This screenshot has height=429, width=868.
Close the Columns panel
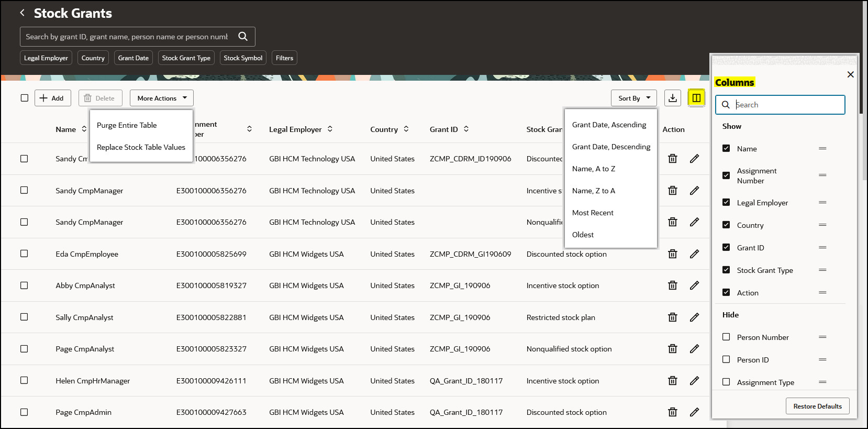pyautogui.click(x=850, y=74)
